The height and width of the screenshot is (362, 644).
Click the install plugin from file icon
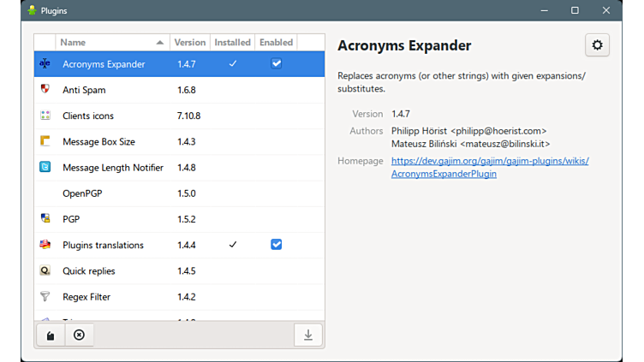pyautogui.click(x=51, y=335)
